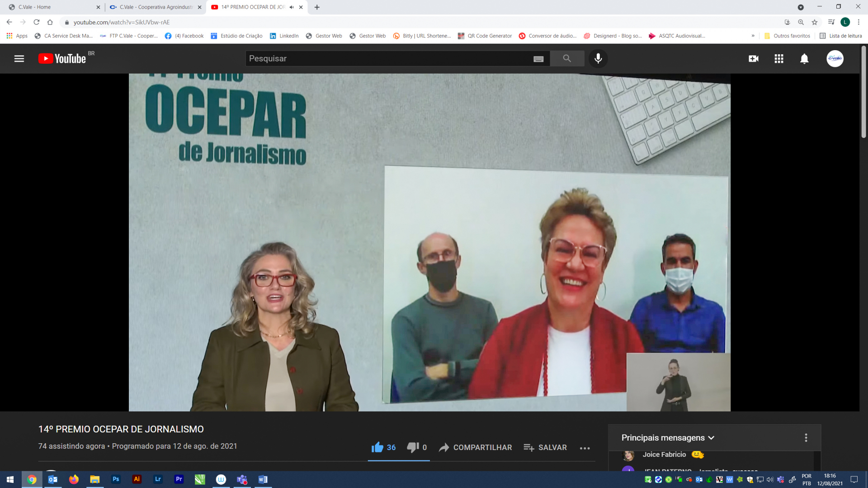Screen dimensions: 868x488
Task: Open the LinkedIn bookmark
Action: (284, 36)
